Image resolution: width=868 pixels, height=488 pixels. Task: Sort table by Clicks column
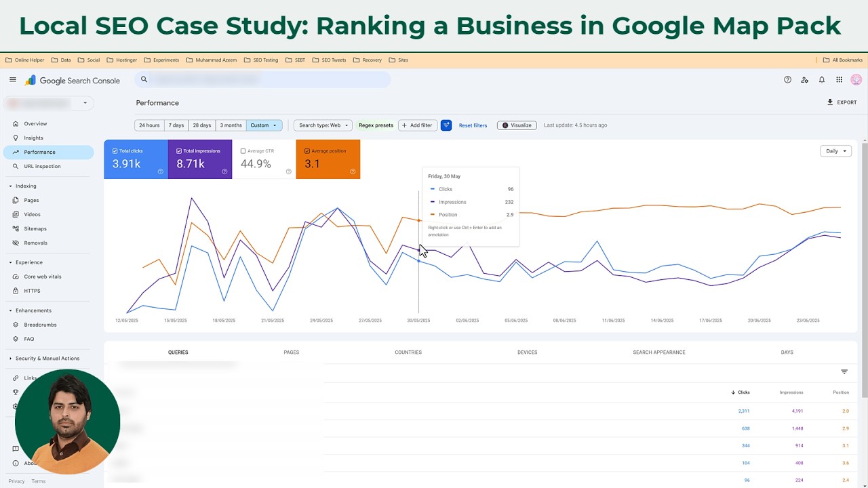(x=740, y=392)
